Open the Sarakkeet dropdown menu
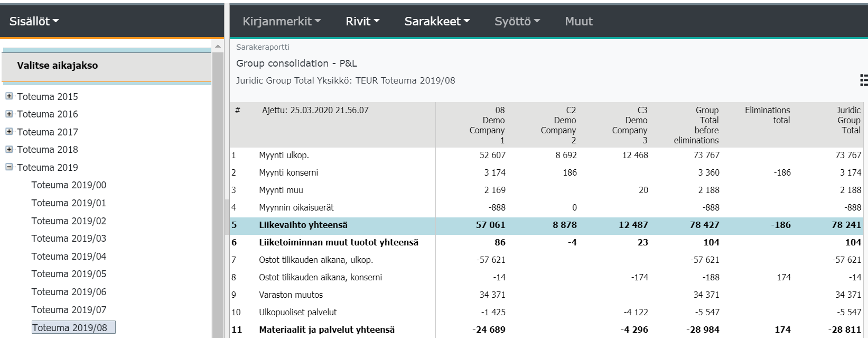 [x=437, y=22]
